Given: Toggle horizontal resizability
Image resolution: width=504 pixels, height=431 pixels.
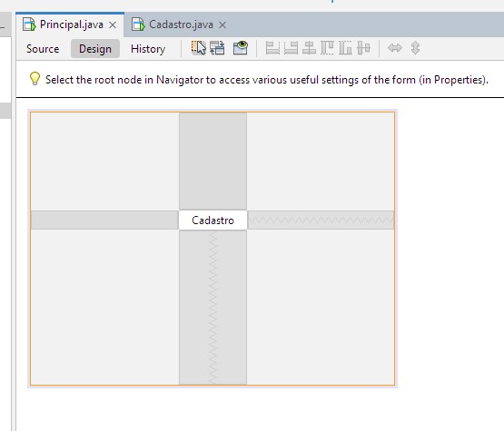Looking at the screenshot, I should [x=395, y=48].
